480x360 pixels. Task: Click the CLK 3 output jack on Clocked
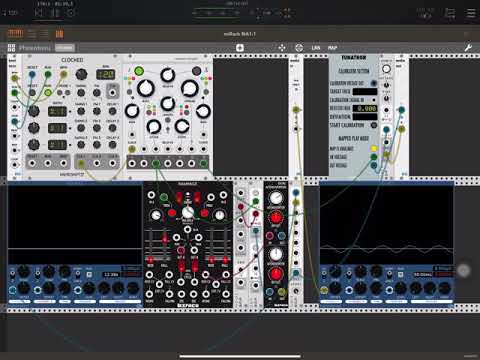pyautogui.click(x=113, y=163)
